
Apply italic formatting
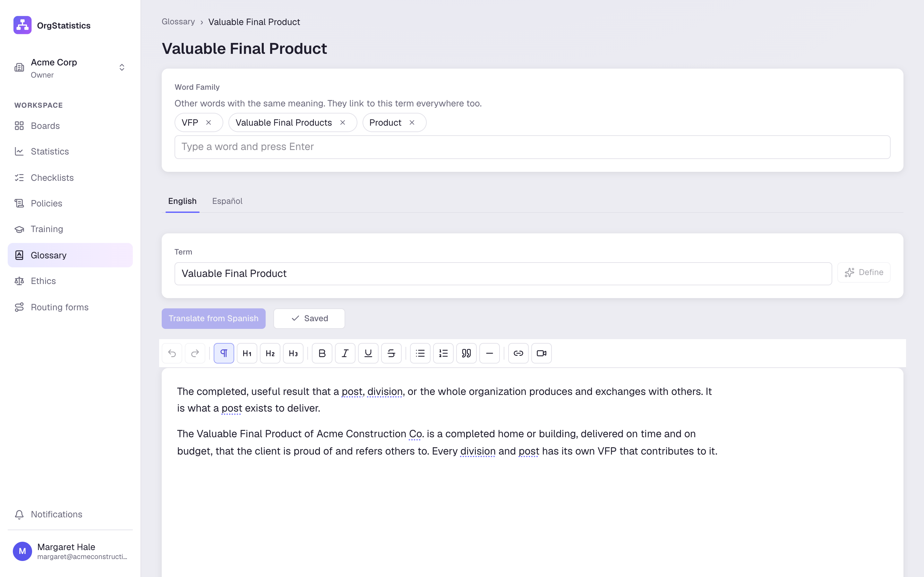(x=345, y=353)
